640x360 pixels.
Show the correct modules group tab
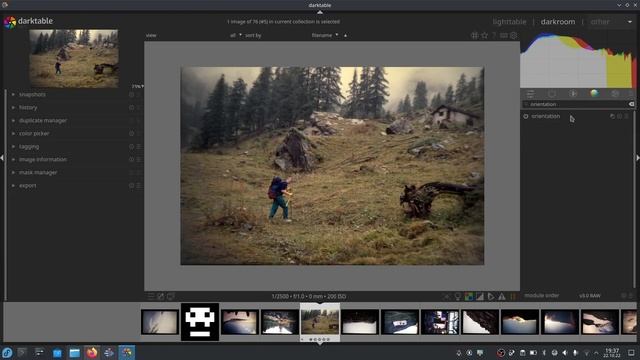[x=615, y=94]
